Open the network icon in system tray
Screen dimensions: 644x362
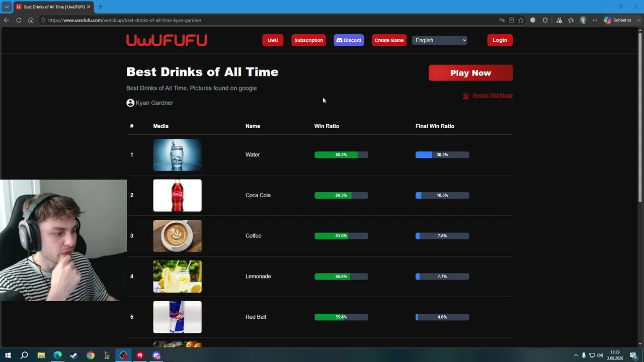pyautogui.click(x=592, y=355)
